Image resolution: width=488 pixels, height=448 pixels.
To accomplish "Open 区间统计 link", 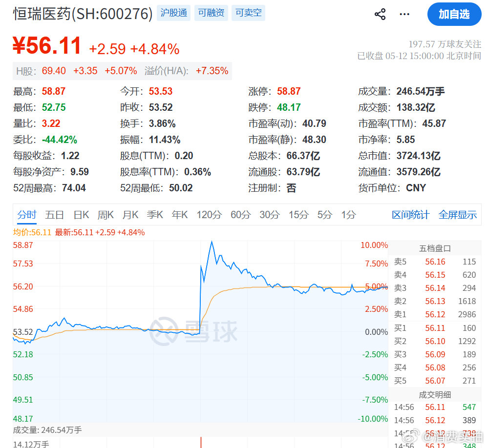I will 410,215.
